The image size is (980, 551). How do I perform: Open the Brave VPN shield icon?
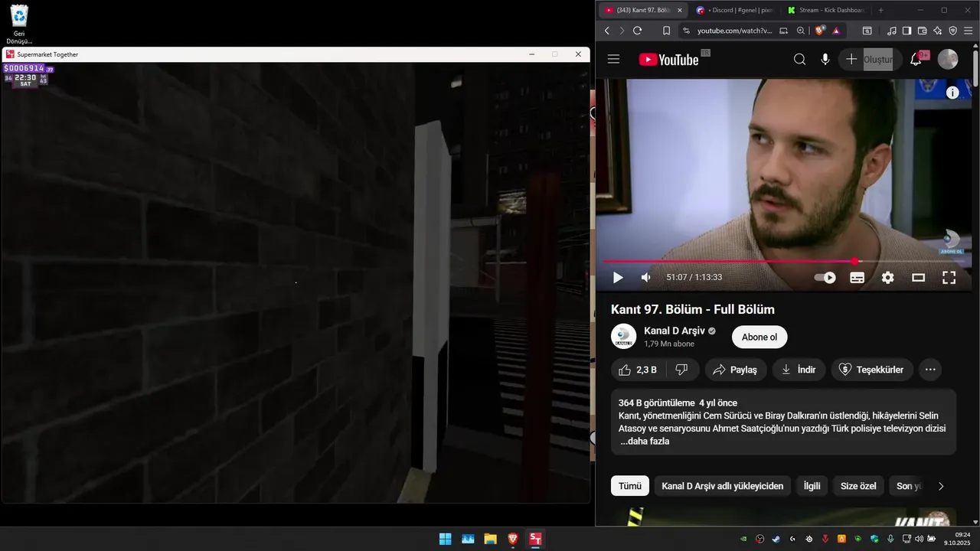[x=953, y=31]
